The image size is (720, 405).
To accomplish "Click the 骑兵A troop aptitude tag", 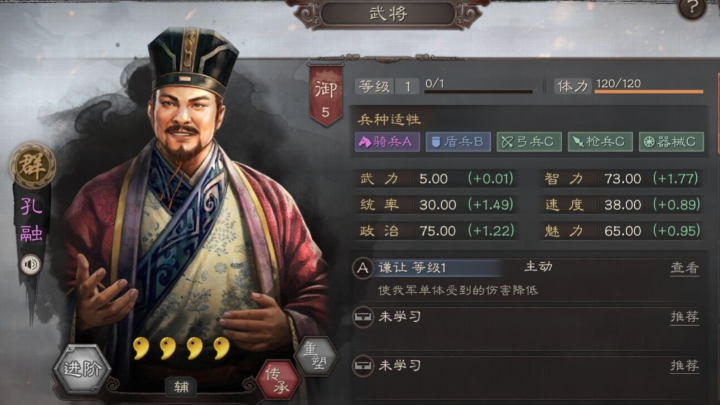I will (x=387, y=142).
